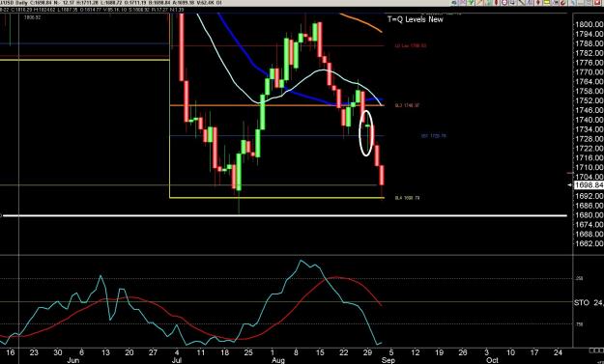
Task: Select the orange level line near 1748
Action: (276, 105)
